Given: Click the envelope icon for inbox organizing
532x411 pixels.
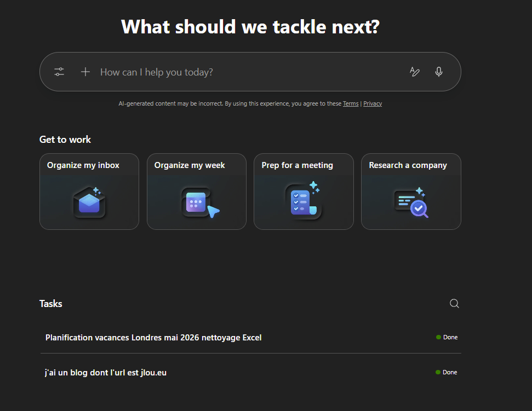Looking at the screenshot, I should tap(89, 201).
